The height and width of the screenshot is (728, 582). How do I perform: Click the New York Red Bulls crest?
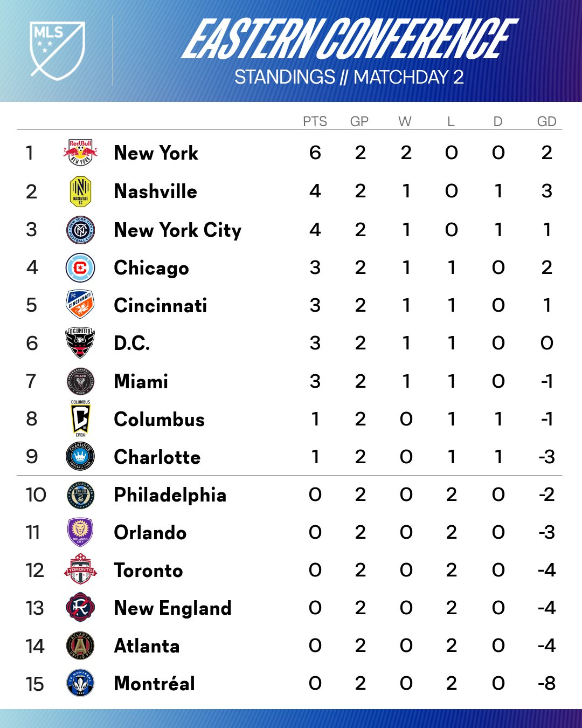[x=80, y=153]
